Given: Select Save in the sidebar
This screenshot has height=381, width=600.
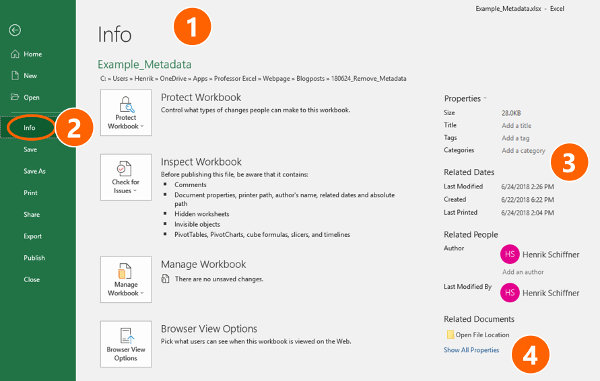Looking at the screenshot, I should click(30, 149).
